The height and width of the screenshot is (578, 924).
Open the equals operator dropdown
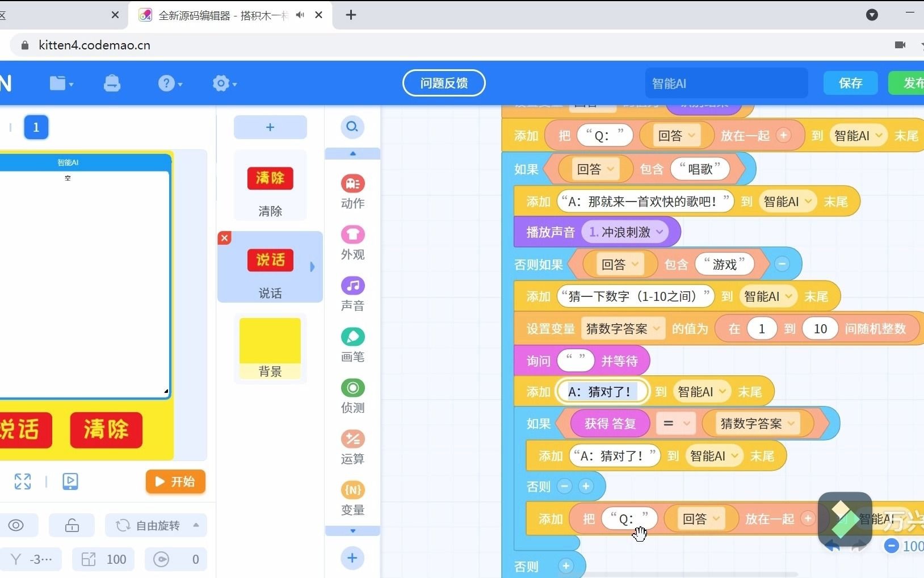pyautogui.click(x=676, y=424)
